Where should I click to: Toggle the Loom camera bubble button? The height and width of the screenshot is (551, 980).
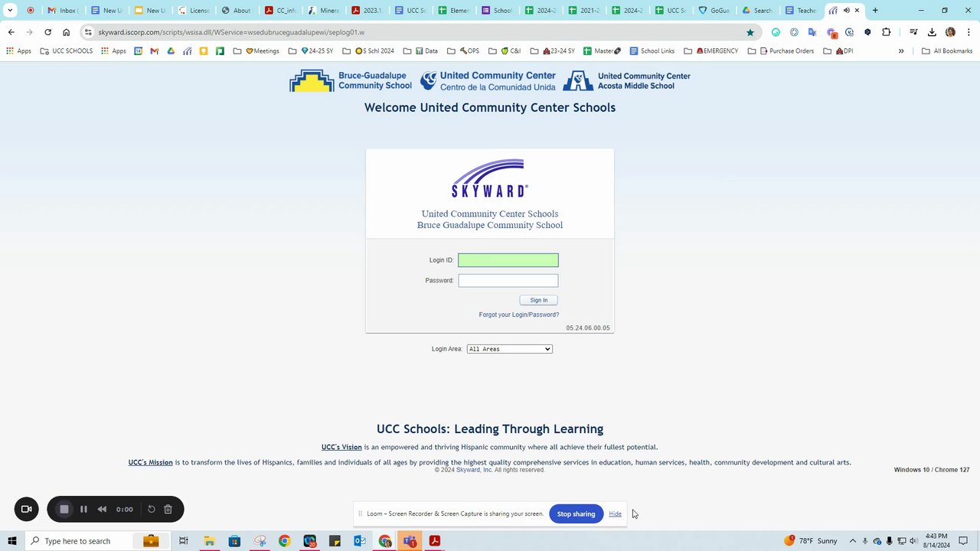[x=26, y=509]
